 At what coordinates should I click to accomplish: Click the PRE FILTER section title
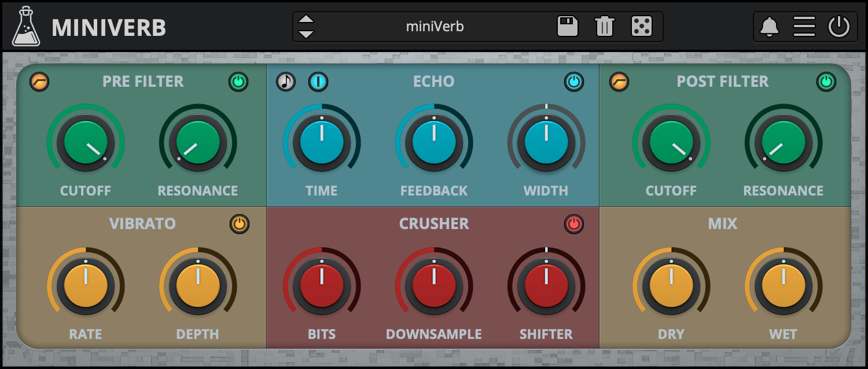point(143,82)
